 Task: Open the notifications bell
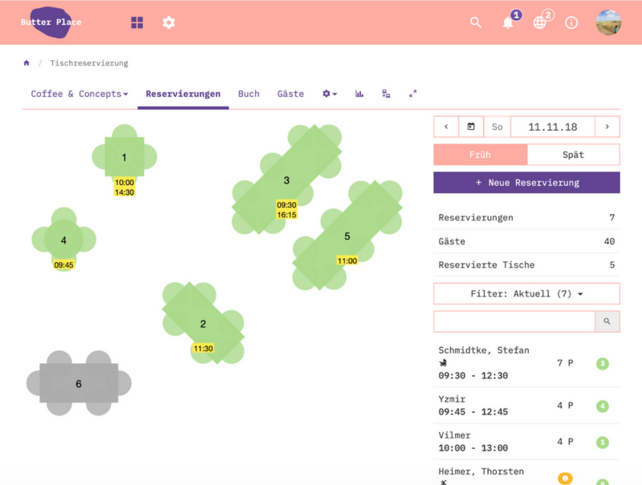pyautogui.click(x=508, y=22)
